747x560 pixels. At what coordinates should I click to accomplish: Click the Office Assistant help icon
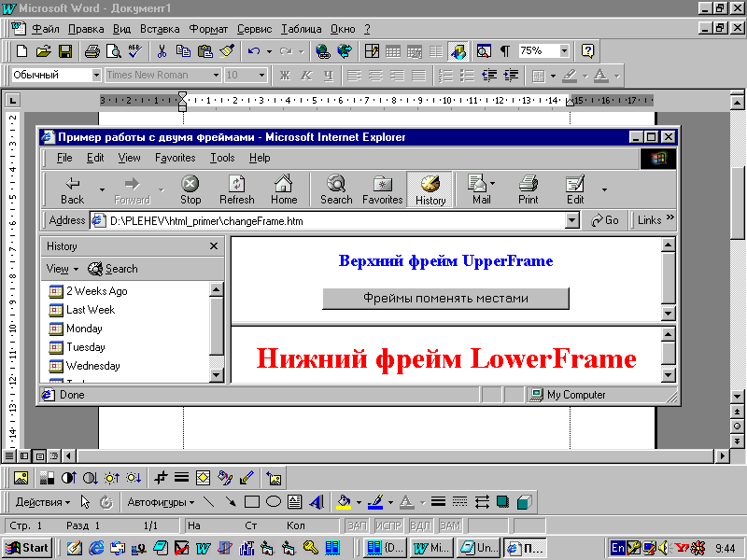coord(587,51)
